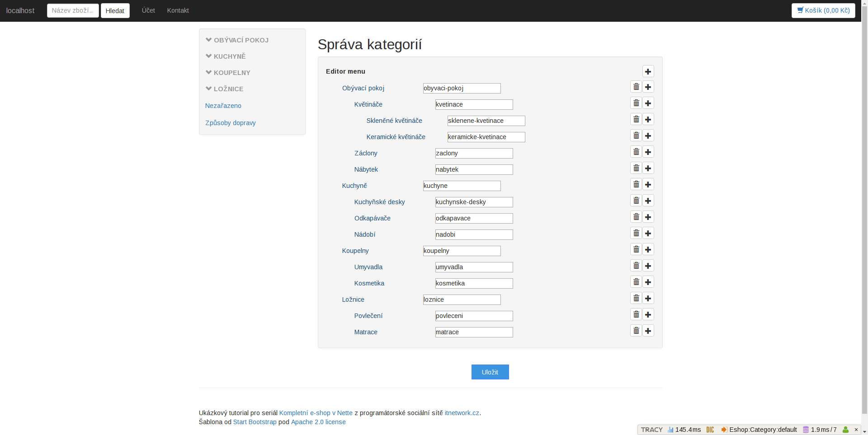868x435 pixels.
Task: Add subcategory under Matrace row
Action: [648, 331]
